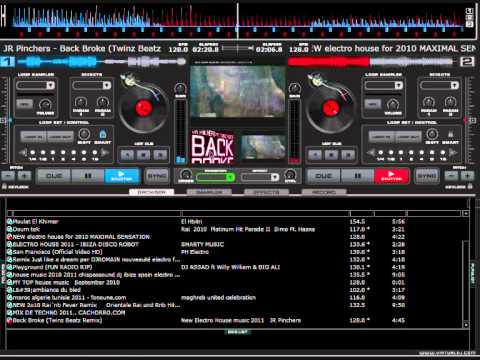
Task: Click the crossfader between the elapsed timers
Action: (x=237, y=49)
